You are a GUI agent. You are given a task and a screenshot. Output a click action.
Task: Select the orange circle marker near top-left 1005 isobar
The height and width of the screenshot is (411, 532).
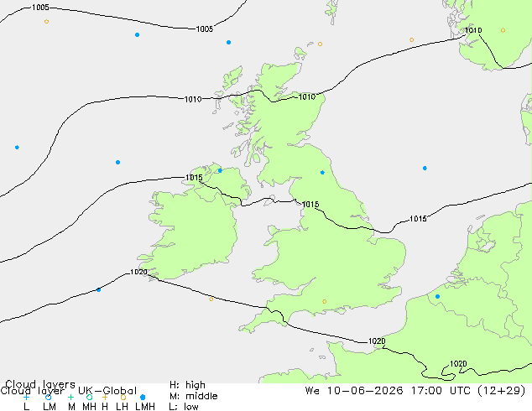(x=46, y=22)
